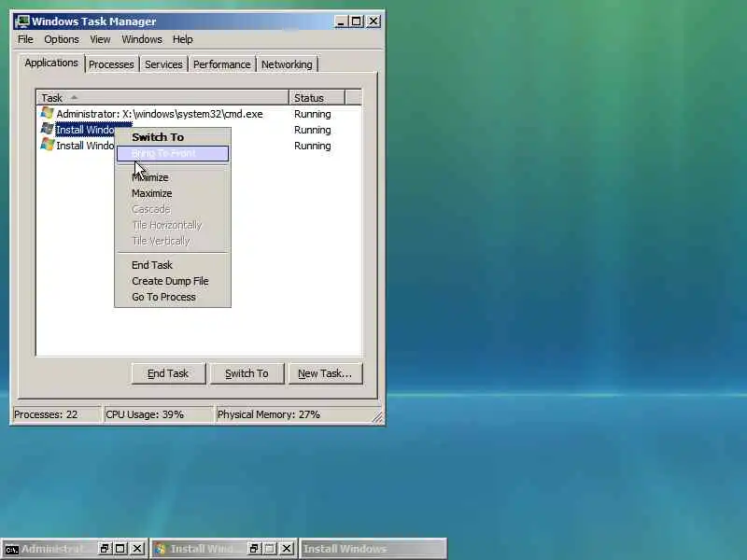
Task: Click the setup icon on minimized Install Windows bar
Action: point(161,549)
